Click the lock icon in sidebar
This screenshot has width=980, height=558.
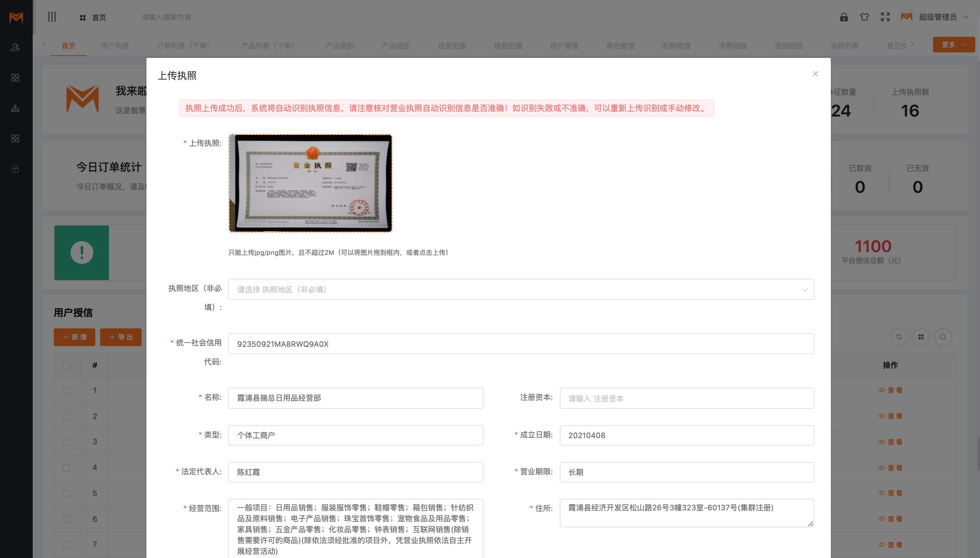[x=15, y=169]
